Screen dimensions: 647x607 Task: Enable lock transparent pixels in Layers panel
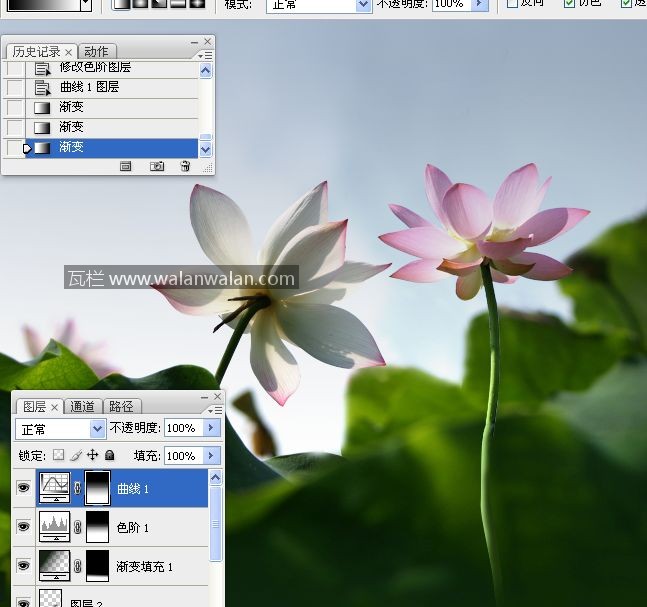pyautogui.click(x=59, y=455)
